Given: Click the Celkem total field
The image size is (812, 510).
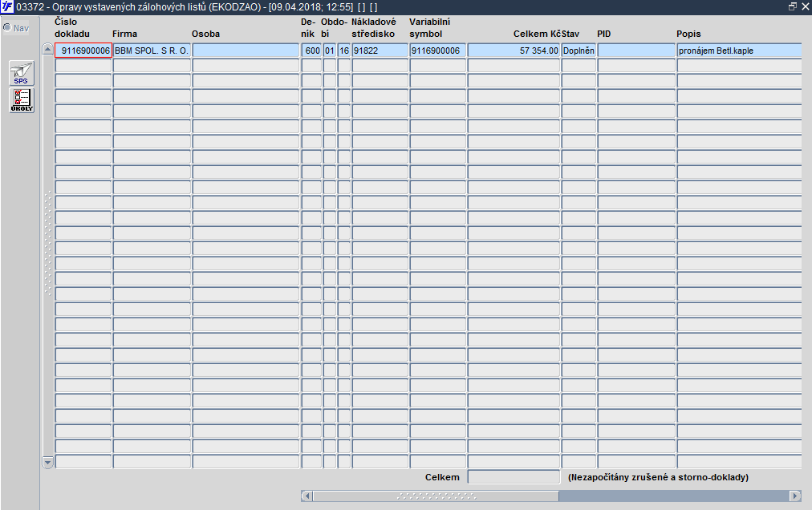Looking at the screenshot, I should click(514, 477).
